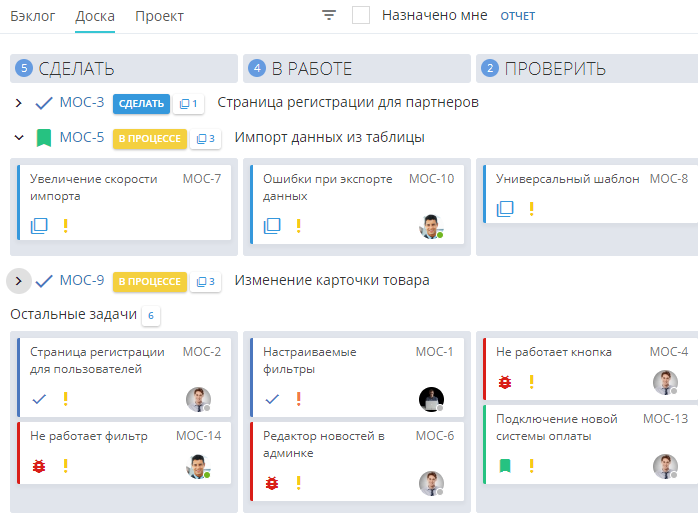Open the Проект tab

point(159,16)
